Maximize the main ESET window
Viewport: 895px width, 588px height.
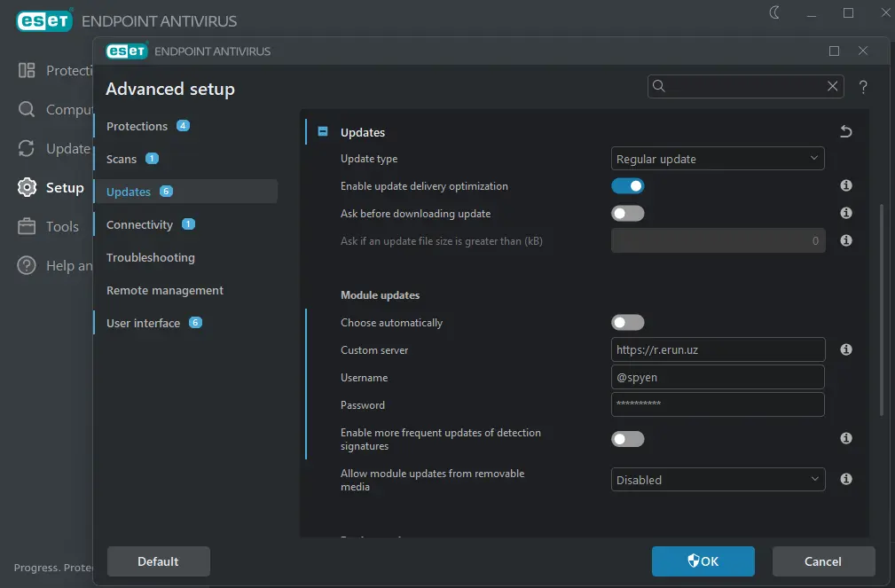coord(848,12)
